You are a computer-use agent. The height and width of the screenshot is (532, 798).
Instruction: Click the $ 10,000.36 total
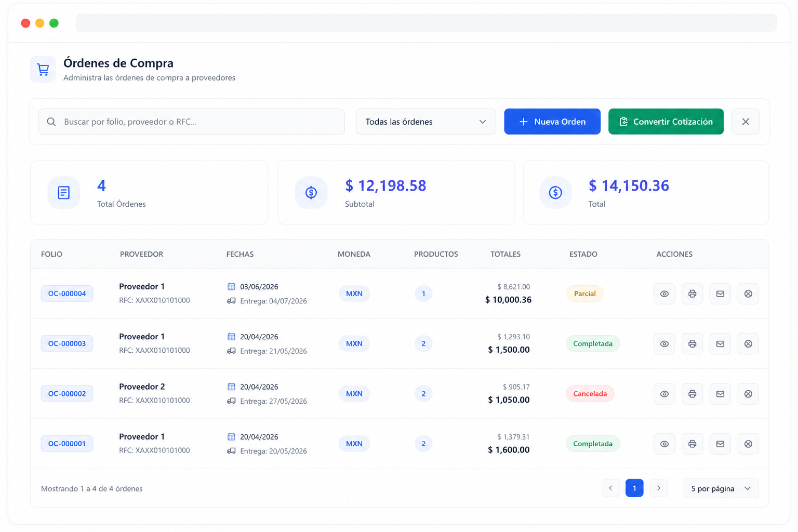click(508, 300)
